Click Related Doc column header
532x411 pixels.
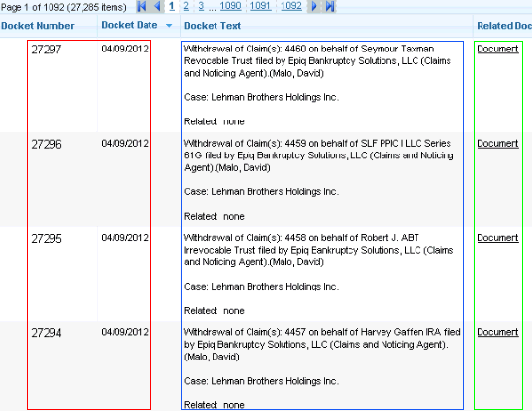tap(504, 26)
